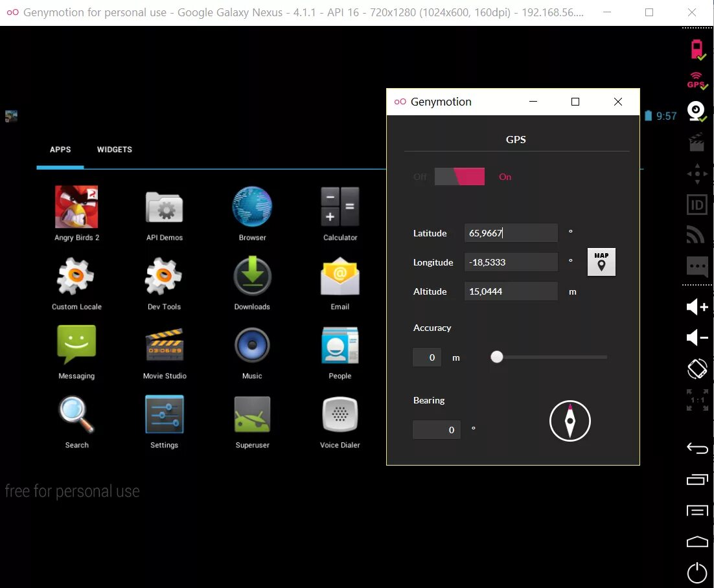Click the recent apps button
This screenshot has width=714, height=588.
[x=697, y=480]
